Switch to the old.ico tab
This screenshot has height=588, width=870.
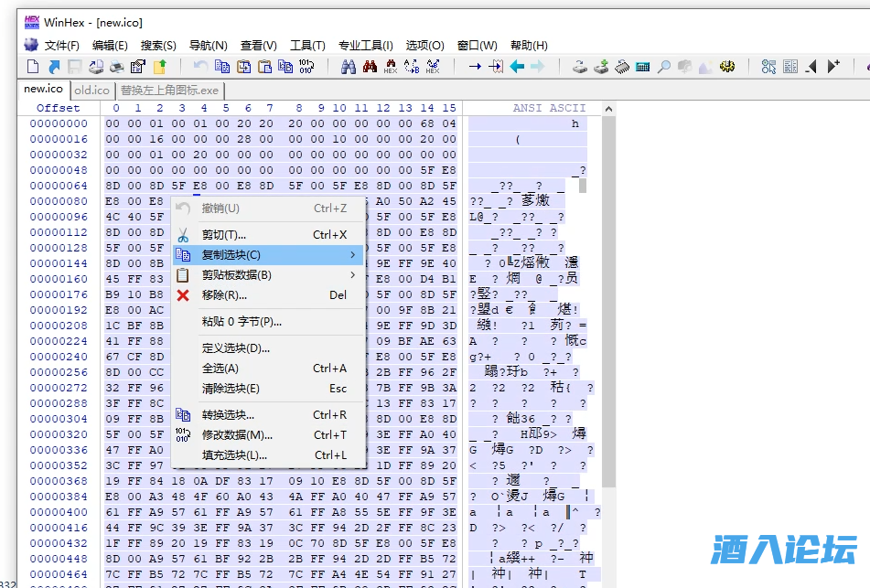(x=91, y=90)
